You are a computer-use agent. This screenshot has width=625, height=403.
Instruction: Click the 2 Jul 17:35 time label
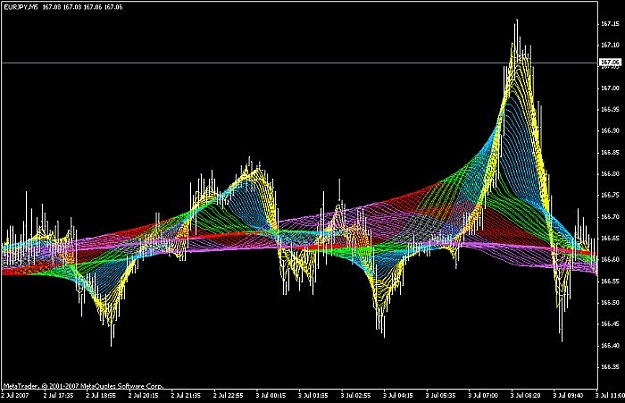coord(58,396)
